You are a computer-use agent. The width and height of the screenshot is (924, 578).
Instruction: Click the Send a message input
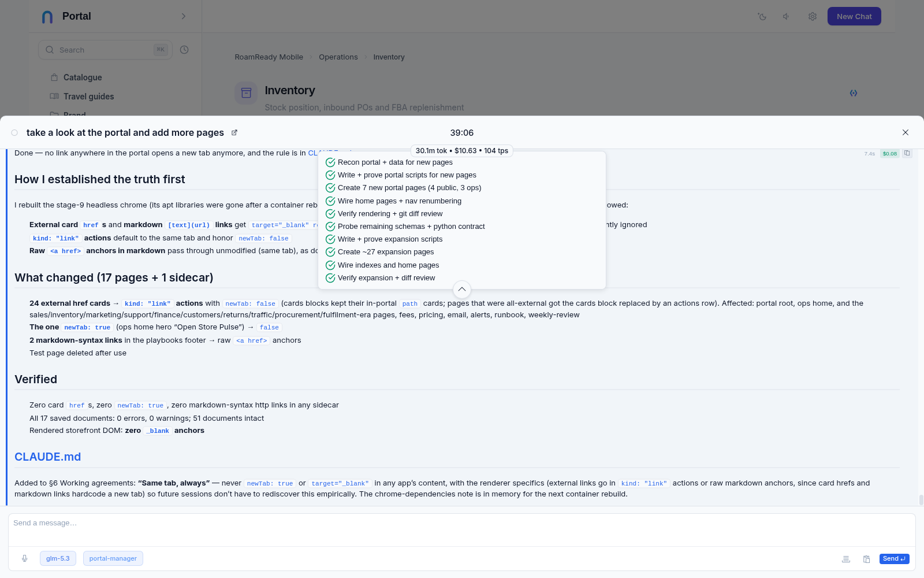[x=462, y=530]
